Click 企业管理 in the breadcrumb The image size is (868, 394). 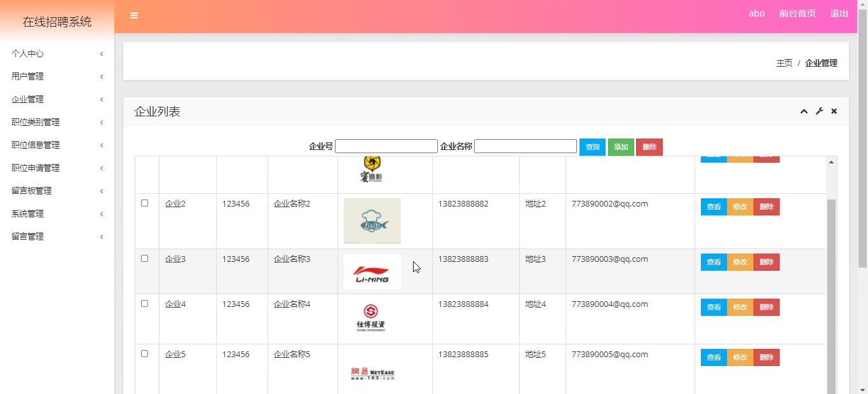pyautogui.click(x=821, y=63)
